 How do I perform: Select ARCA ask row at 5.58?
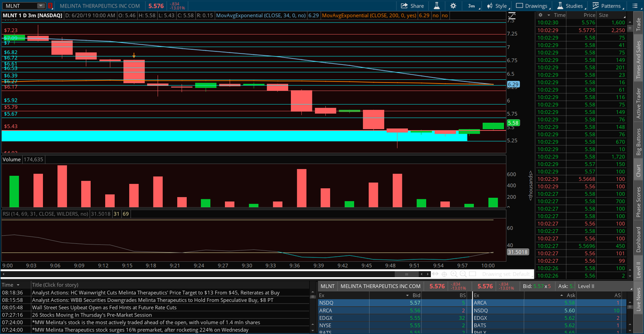(x=550, y=302)
